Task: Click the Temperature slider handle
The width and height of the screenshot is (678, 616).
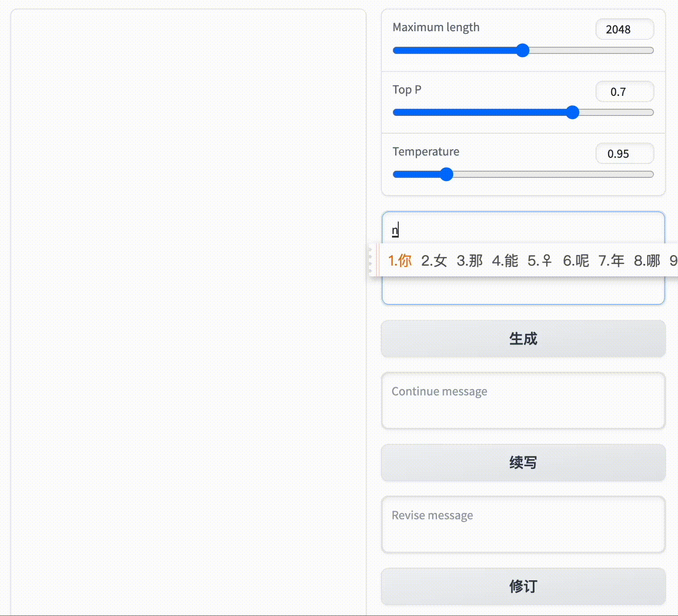Action: (x=446, y=174)
